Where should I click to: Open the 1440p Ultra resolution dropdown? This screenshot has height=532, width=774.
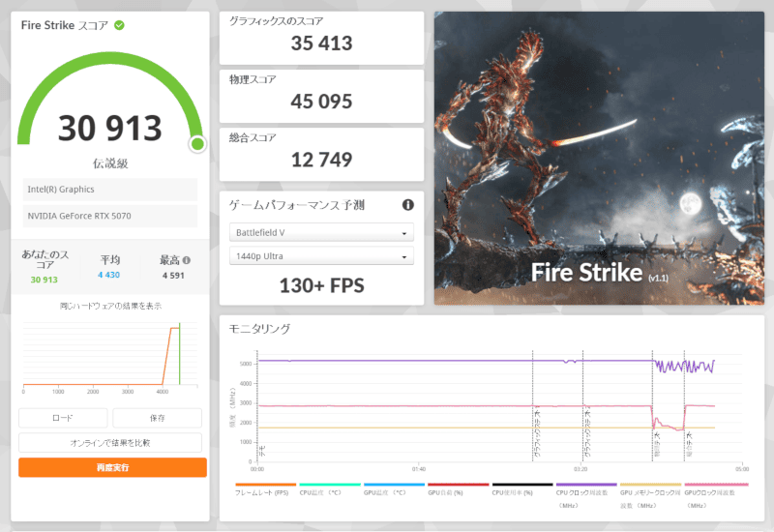[x=322, y=256]
